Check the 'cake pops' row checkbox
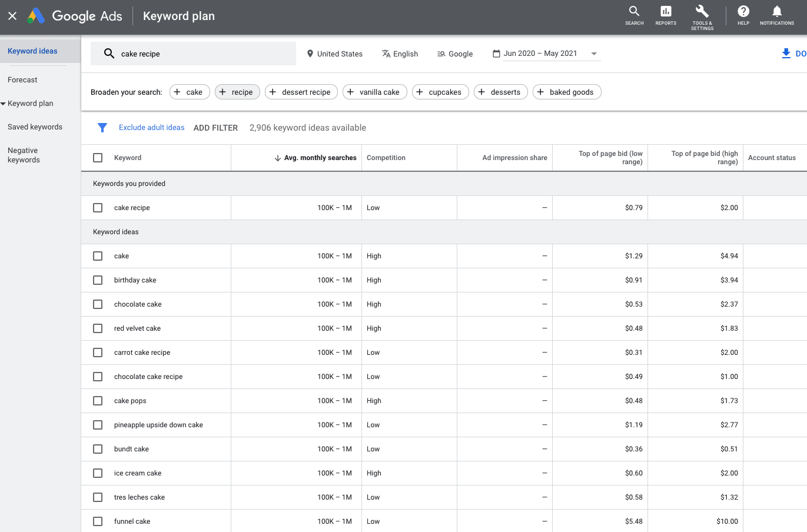 pyautogui.click(x=98, y=401)
